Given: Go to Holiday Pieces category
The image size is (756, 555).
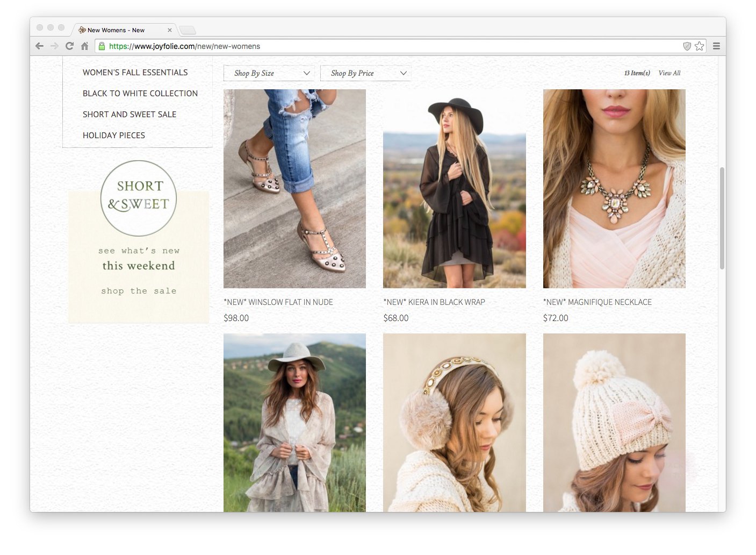Looking at the screenshot, I should pyautogui.click(x=113, y=136).
